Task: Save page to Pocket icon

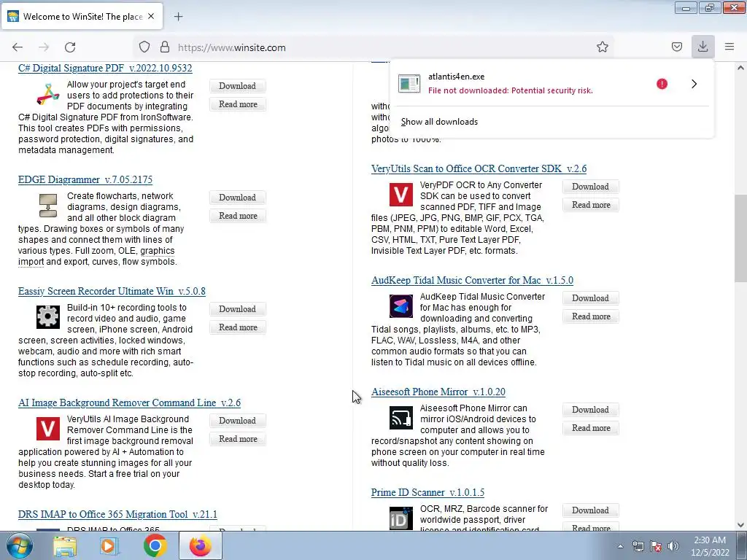Action: pos(676,47)
